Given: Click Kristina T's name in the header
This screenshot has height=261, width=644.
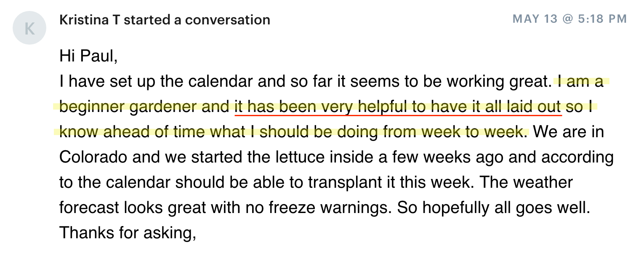Looking at the screenshot, I should (x=90, y=20).
